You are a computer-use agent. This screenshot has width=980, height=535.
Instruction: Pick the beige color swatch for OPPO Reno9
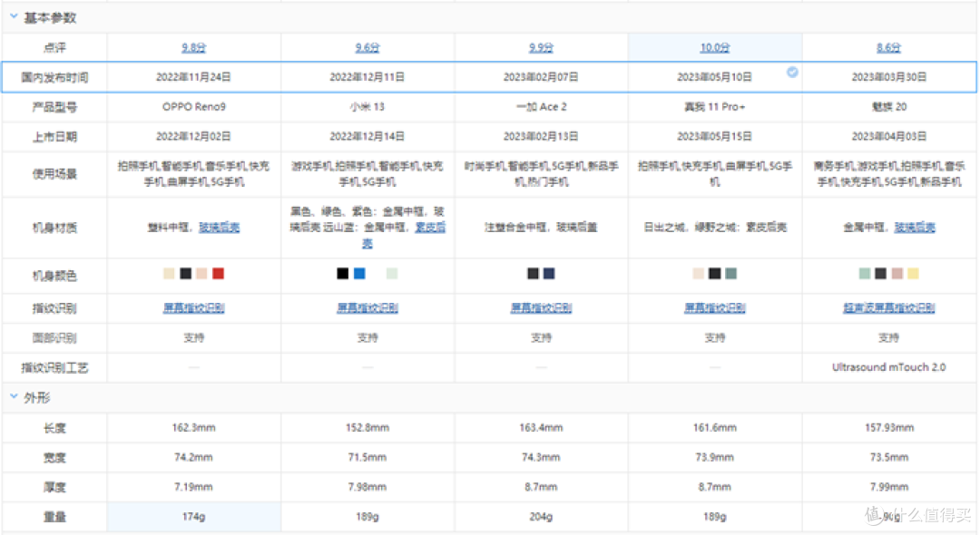point(170,274)
